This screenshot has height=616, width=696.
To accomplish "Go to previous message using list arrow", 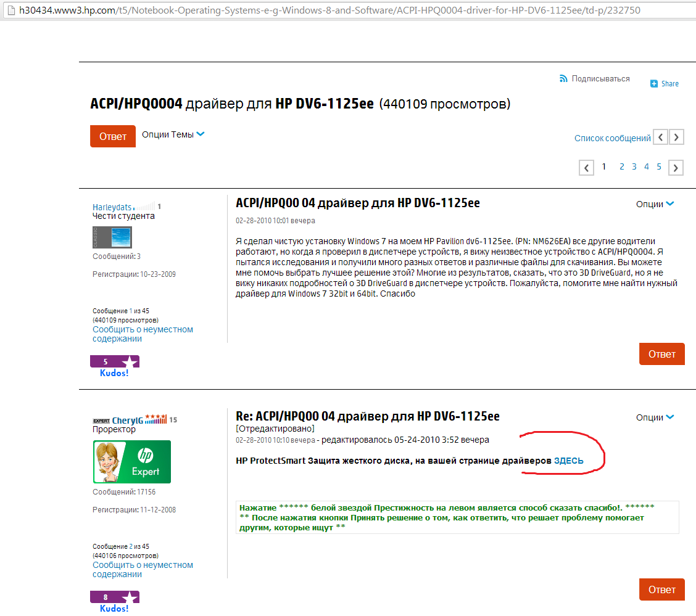I will tap(660, 138).
